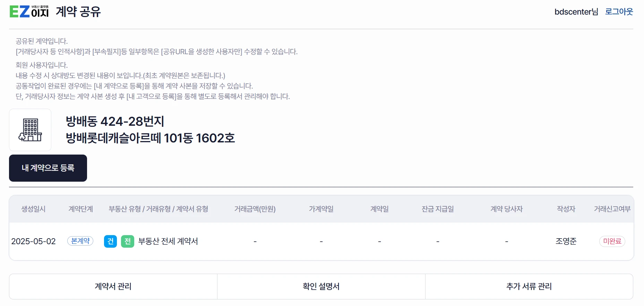The image size is (644, 306).
Task: Click the 방배롯데캐슬아르떼 101동 1602호 address heading
Action: (x=151, y=138)
